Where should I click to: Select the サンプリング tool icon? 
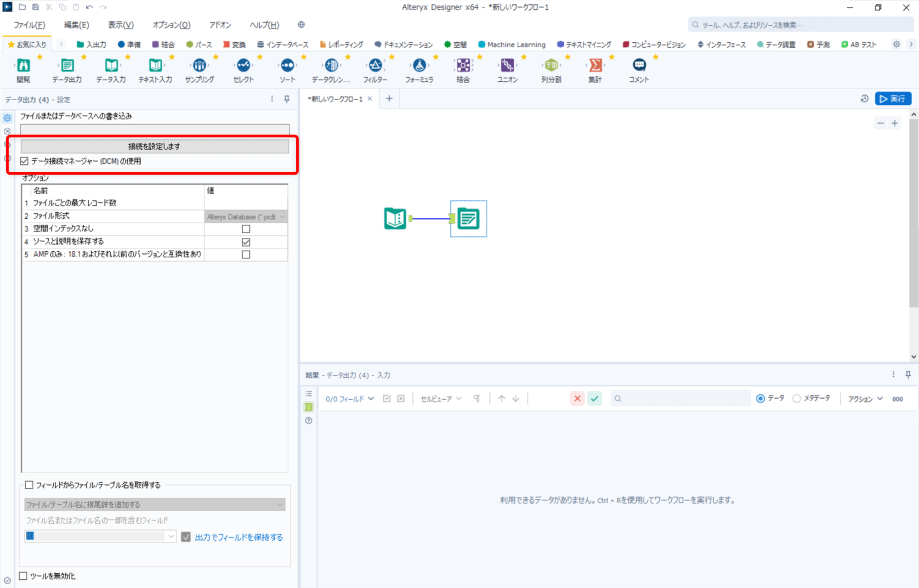(x=199, y=65)
